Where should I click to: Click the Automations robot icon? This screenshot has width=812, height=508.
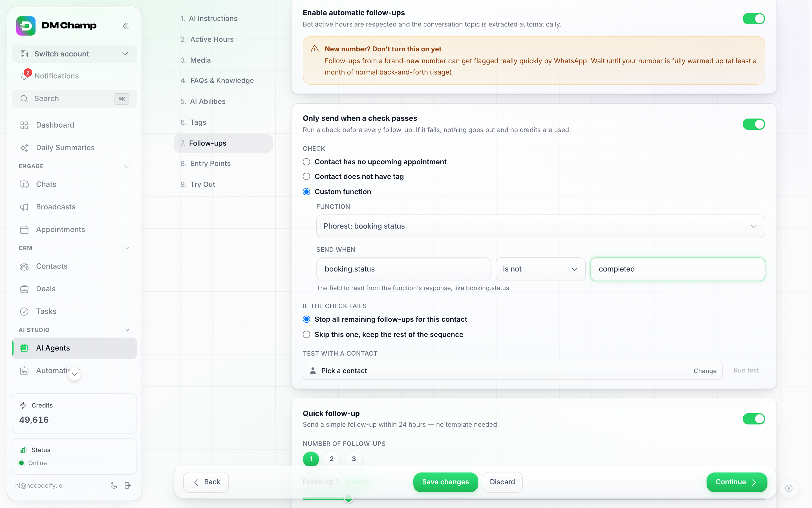[x=24, y=371]
